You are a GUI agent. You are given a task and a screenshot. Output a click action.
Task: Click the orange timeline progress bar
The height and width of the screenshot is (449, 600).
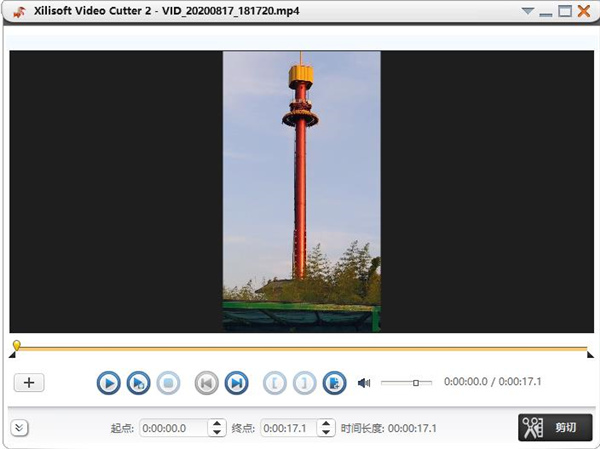(x=302, y=349)
